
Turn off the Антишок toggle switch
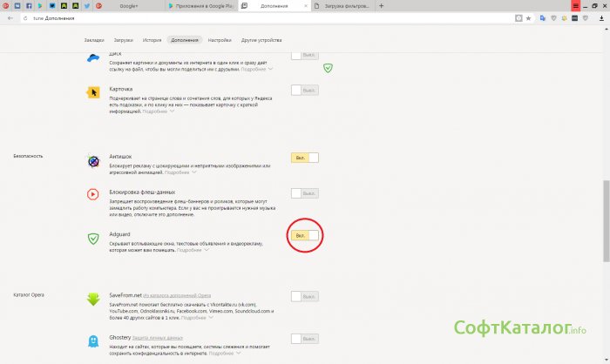coord(304,158)
